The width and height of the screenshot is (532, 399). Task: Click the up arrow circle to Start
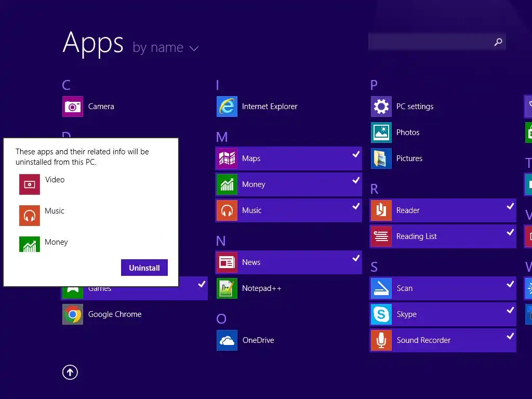click(70, 373)
